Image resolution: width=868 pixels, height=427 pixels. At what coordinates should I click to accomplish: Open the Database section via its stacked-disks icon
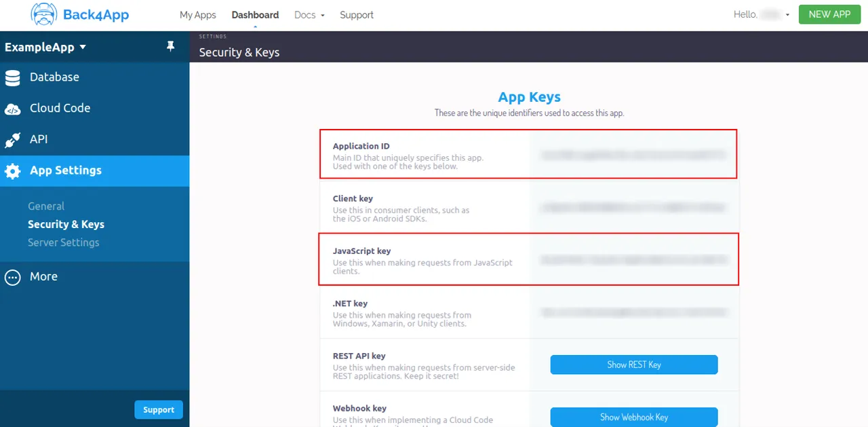pos(12,77)
